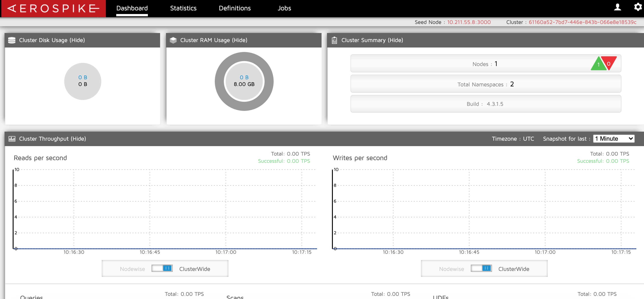The width and height of the screenshot is (644, 299).
Task: Open the Snapshot for last dropdown
Action: (x=614, y=139)
